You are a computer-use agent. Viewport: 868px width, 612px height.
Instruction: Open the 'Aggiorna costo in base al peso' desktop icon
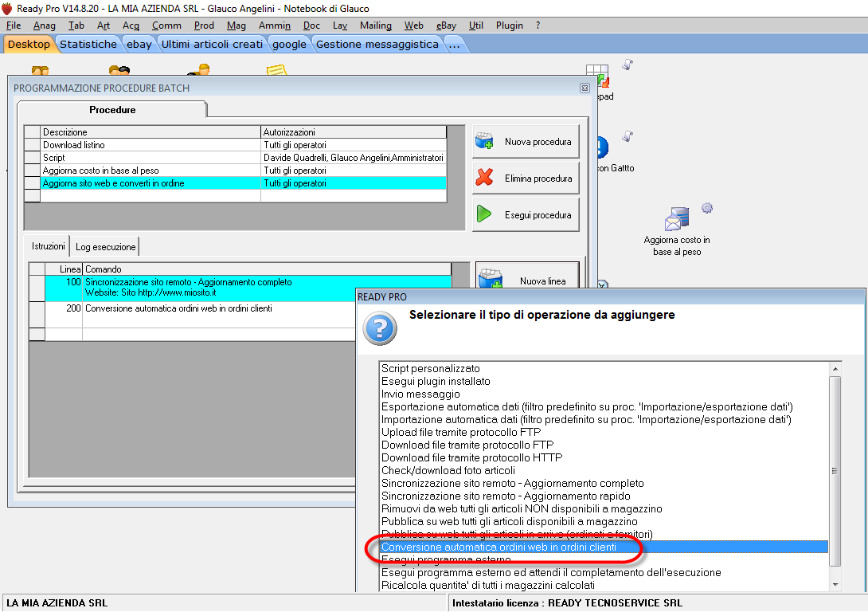click(x=676, y=232)
